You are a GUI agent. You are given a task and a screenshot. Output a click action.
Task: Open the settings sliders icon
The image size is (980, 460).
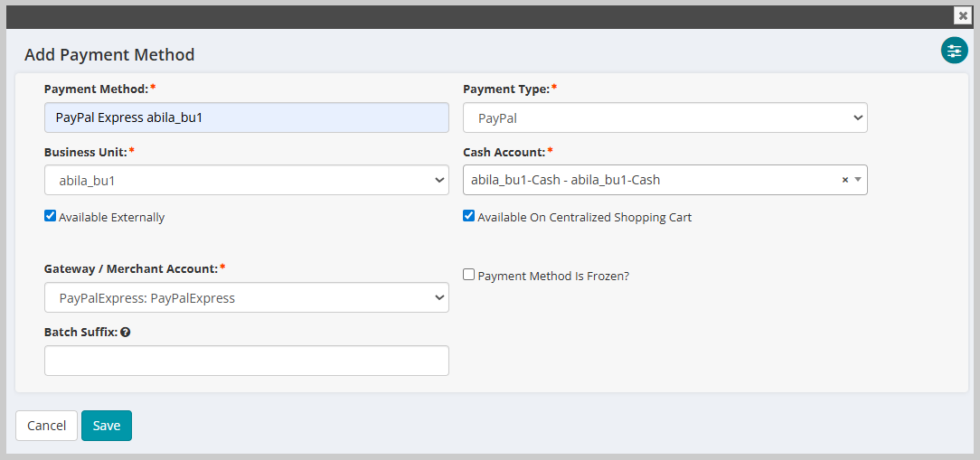955,50
